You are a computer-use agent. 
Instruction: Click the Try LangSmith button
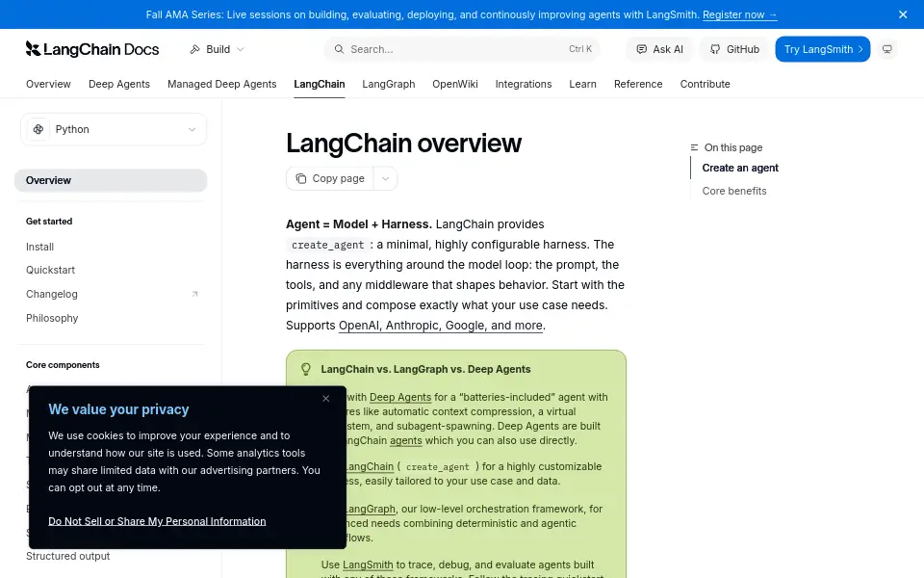tap(822, 49)
